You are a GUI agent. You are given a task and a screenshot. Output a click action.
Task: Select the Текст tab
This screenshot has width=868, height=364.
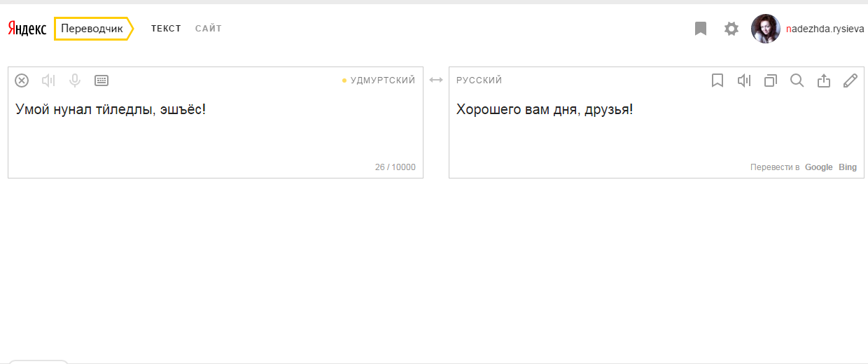(166, 29)
